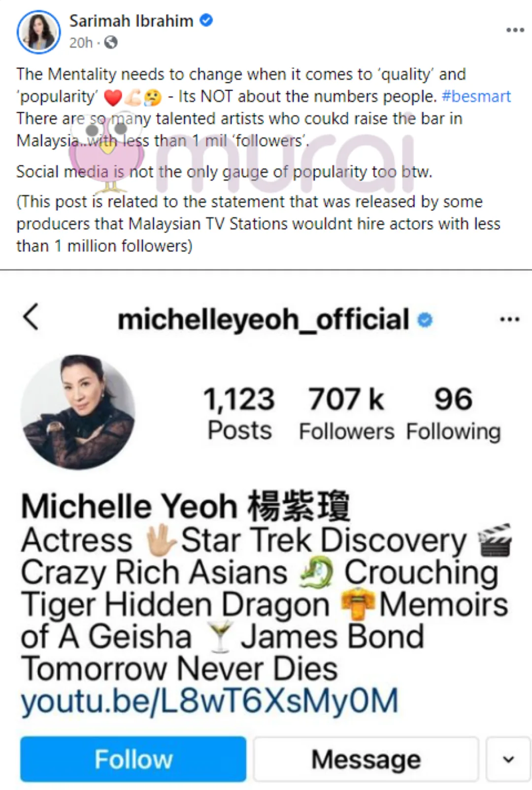Screen dimensions: 532x790
Task: Open the 707 k Followers list
Action: 346,413
